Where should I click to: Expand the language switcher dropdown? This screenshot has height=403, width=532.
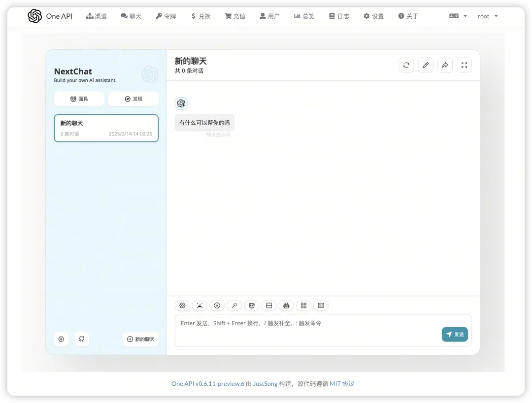[458, 16]
